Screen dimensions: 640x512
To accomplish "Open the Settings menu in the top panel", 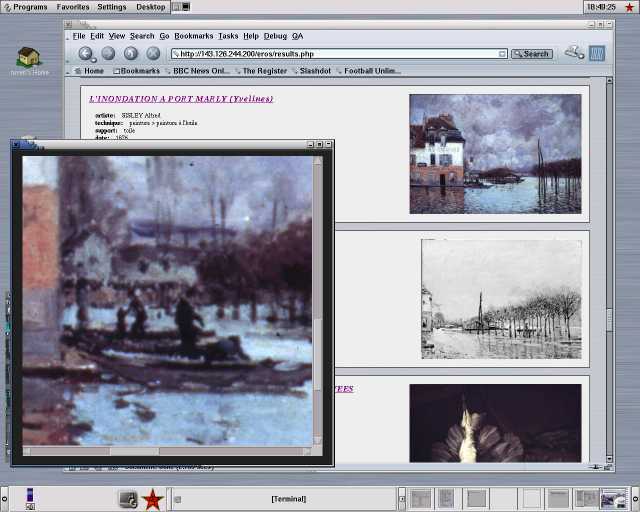I will click(111, 7).
